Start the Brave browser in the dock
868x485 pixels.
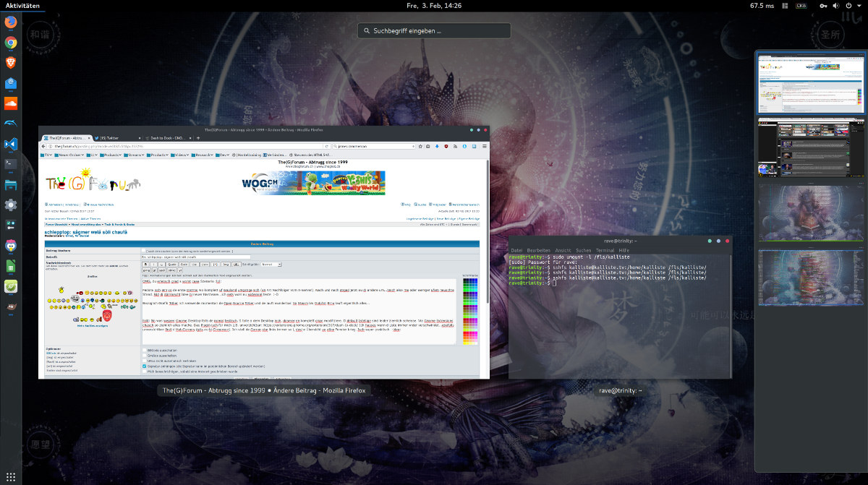tap(11, 64)
